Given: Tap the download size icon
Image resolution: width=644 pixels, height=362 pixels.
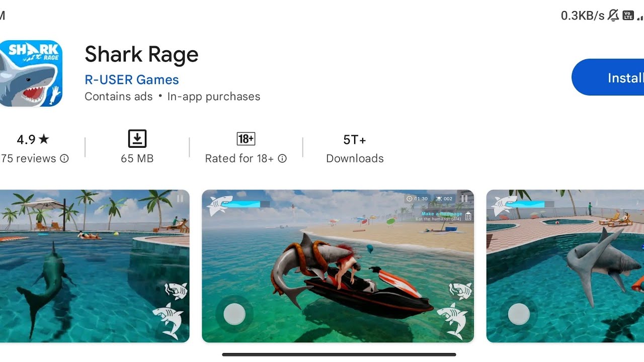Looking at the screenshot, I should click(x=137, y=139).
